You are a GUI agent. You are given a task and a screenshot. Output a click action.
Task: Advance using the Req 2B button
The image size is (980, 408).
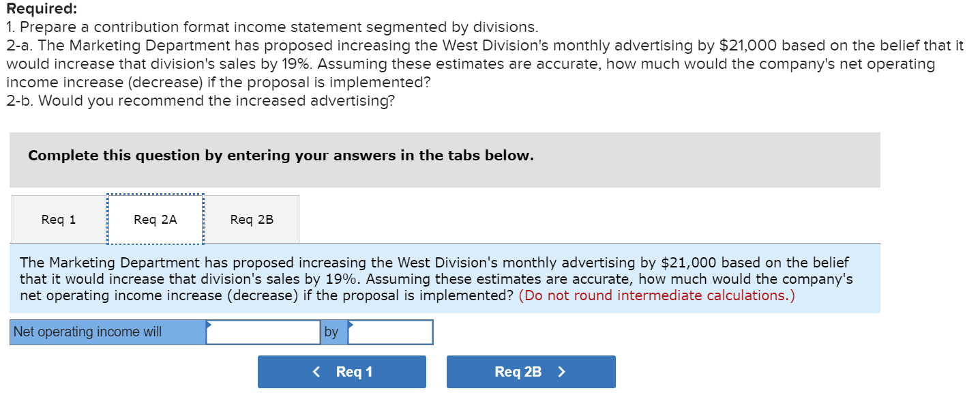pyautogui.click(x=531, y=371)
